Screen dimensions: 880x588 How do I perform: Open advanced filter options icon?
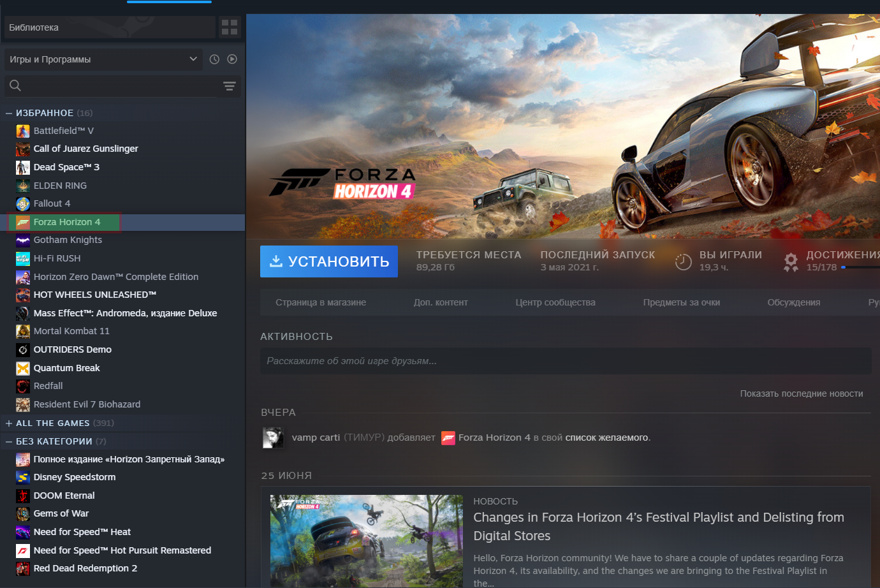(230, 86)
